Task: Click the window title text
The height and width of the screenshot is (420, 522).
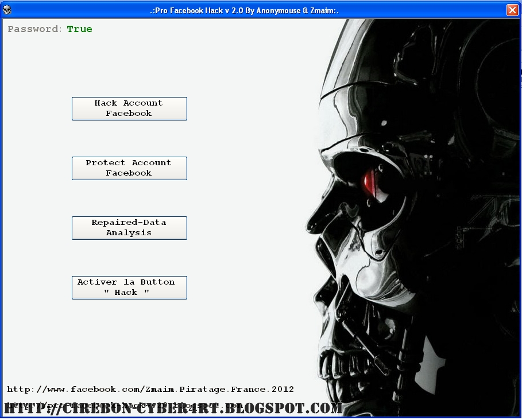Action: tap(245, 10)
